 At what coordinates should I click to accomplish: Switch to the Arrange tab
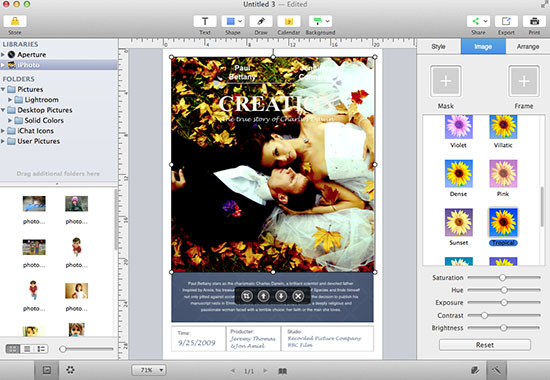point(528,46)
